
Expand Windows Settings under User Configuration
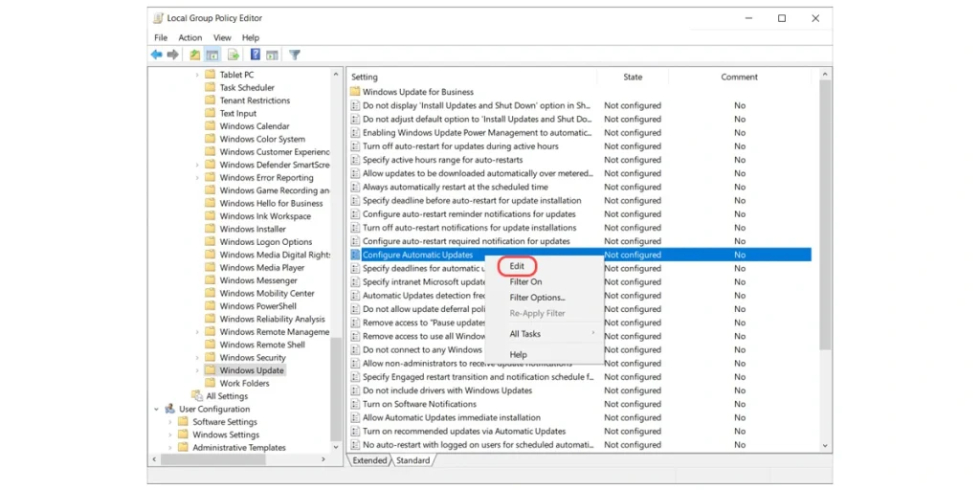tap(170, 435)
